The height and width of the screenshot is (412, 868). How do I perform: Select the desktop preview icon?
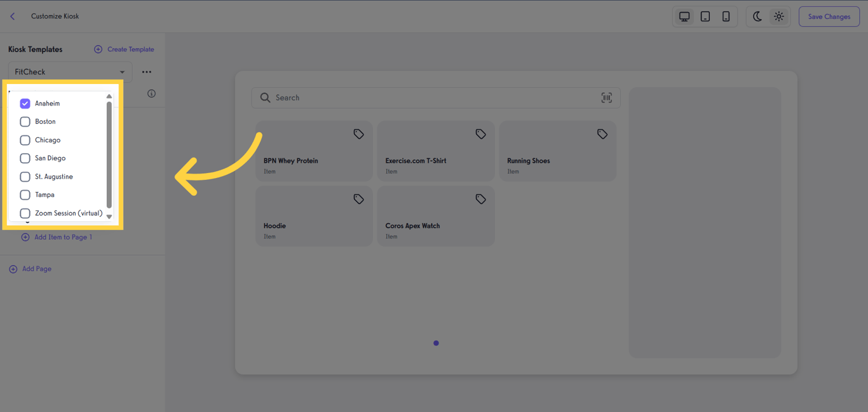click(684, 16)
